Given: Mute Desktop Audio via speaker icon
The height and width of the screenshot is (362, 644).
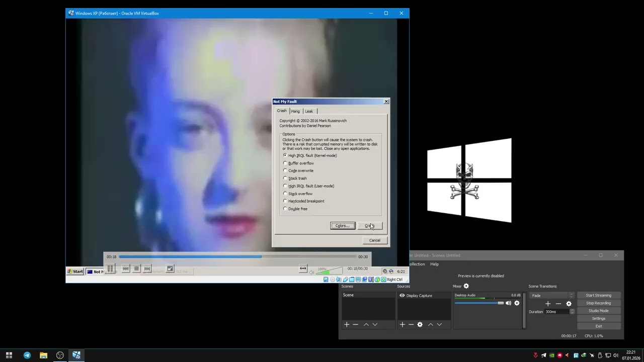Looking at the screenshot, I should coord(508,303).
